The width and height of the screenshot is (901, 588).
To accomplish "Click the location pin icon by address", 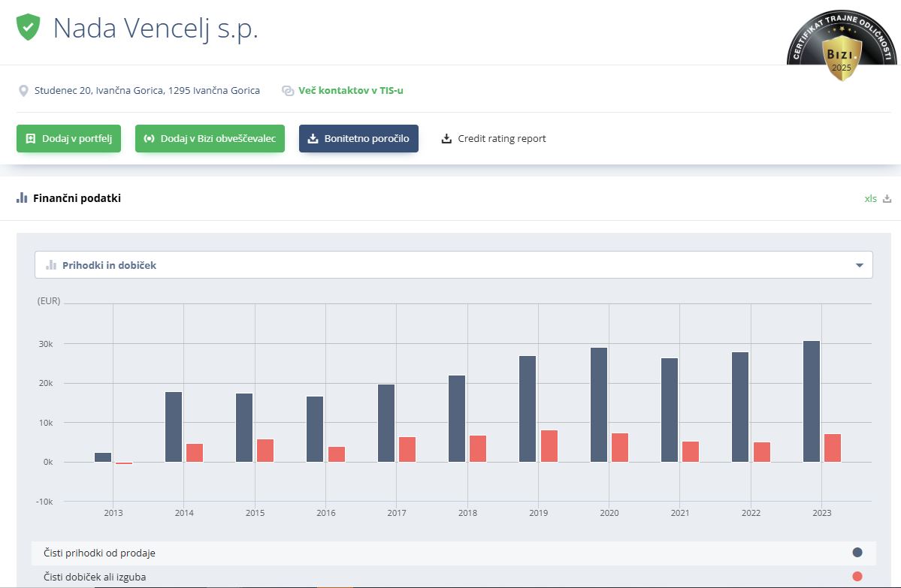I will pyautogui.click(x=23, y=91).
